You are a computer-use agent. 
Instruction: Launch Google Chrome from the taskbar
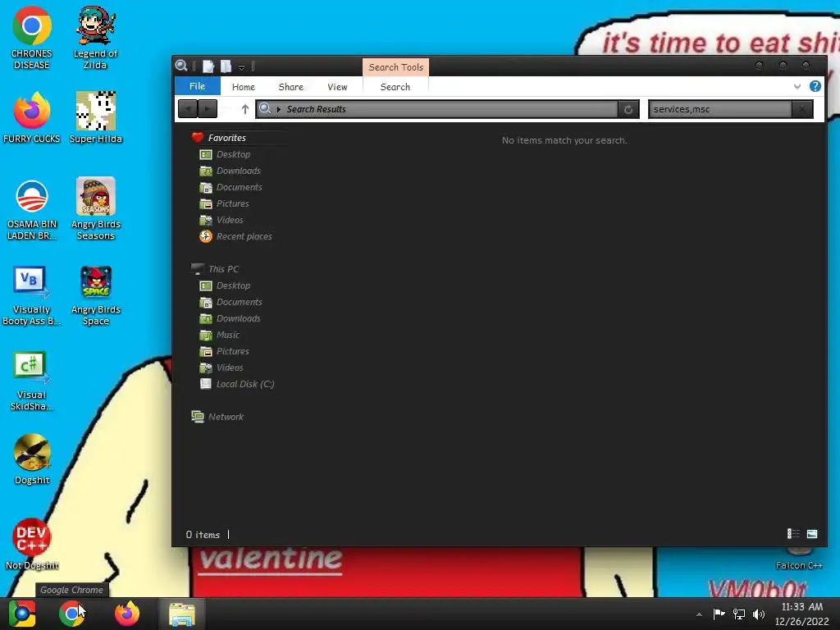point(72,614)
